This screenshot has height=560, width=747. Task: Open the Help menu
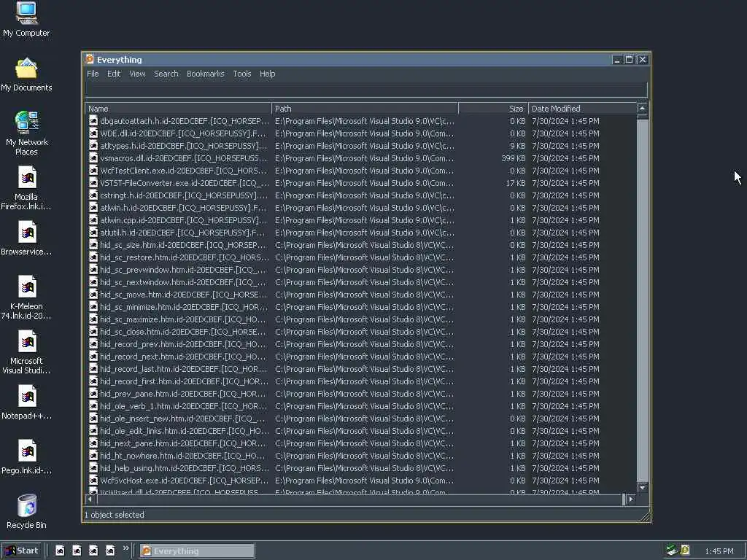click(x=267, y=74)
